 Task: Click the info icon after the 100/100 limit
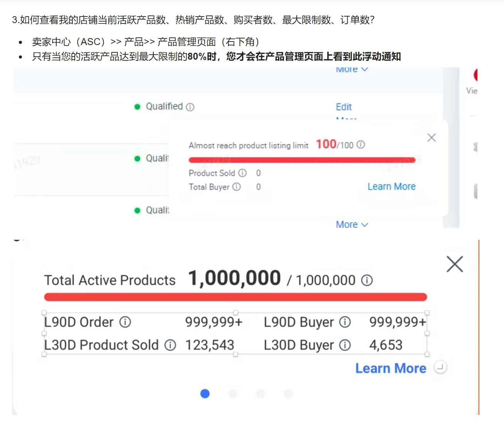point(361,144)
